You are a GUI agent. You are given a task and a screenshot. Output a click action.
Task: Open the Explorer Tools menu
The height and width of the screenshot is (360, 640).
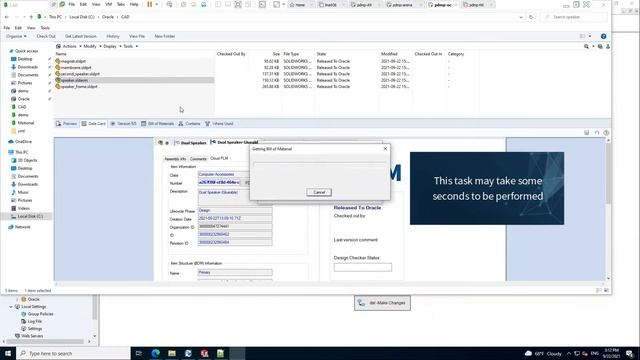pyautogui.click(x=45, y=28)
